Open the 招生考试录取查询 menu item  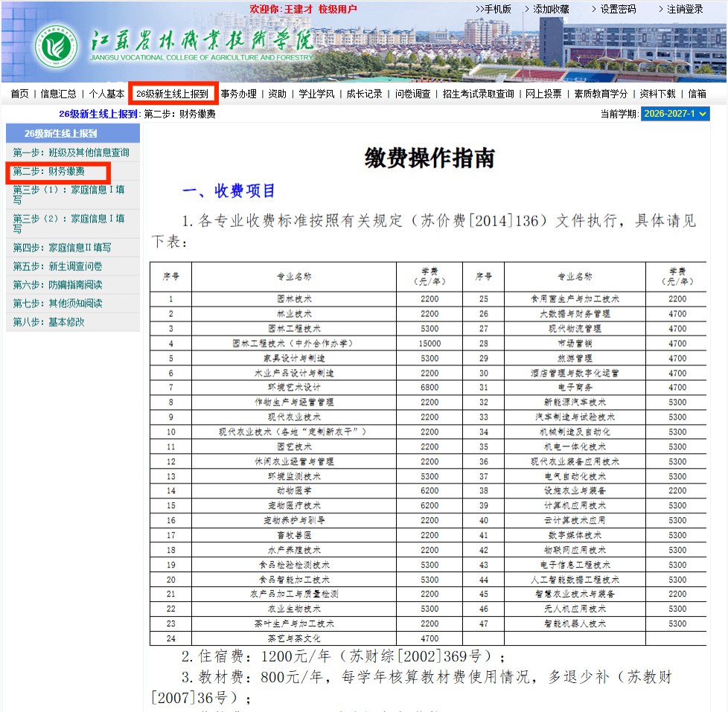tap(478, 94)
